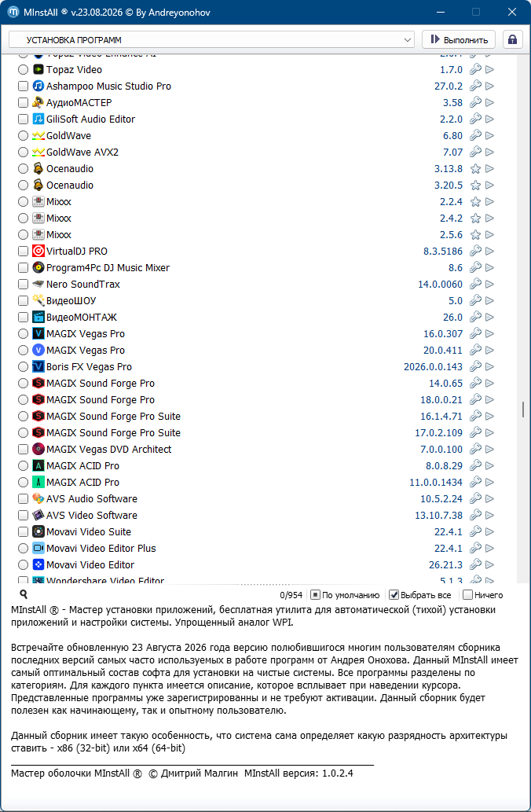Click play arrow for VirtualDJ PRO
Screen dimensions: 531x812
489,252
